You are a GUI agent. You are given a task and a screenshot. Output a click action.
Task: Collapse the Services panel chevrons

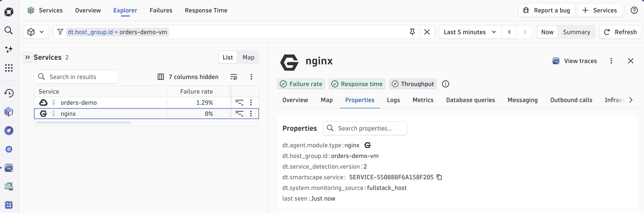coord(27,57)
